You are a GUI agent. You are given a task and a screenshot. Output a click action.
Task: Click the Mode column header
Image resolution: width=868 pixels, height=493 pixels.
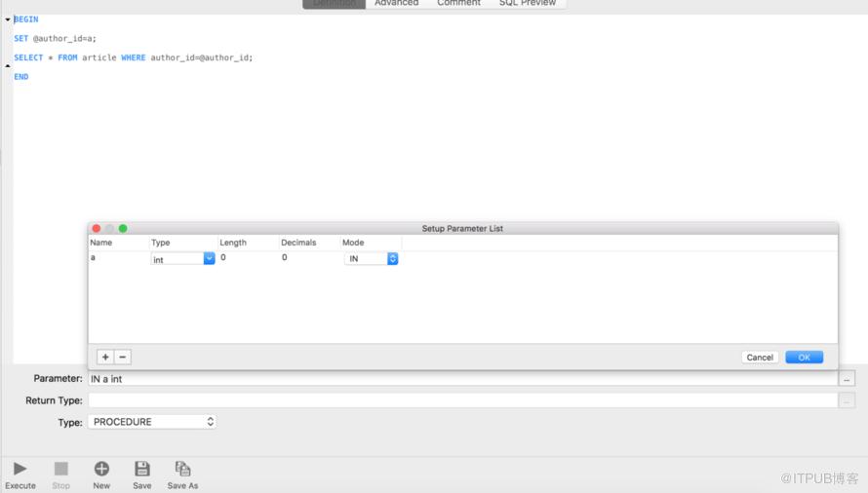click(x=353, y=243)
